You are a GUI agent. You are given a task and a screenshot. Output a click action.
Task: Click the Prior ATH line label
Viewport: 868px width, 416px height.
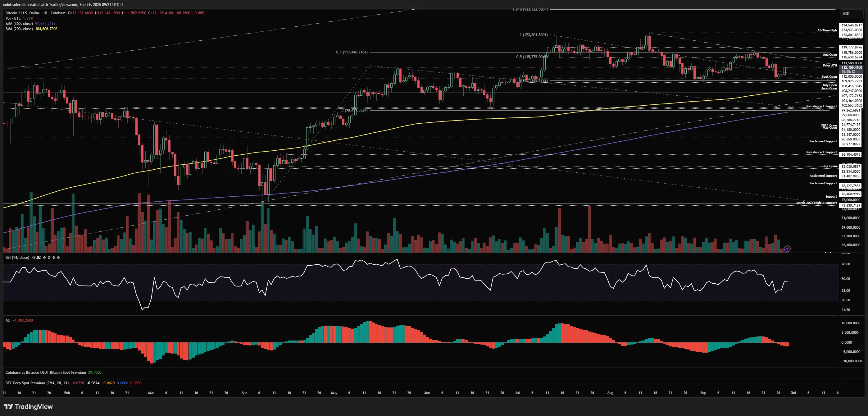pyautogui.click(x=829, y=66)
